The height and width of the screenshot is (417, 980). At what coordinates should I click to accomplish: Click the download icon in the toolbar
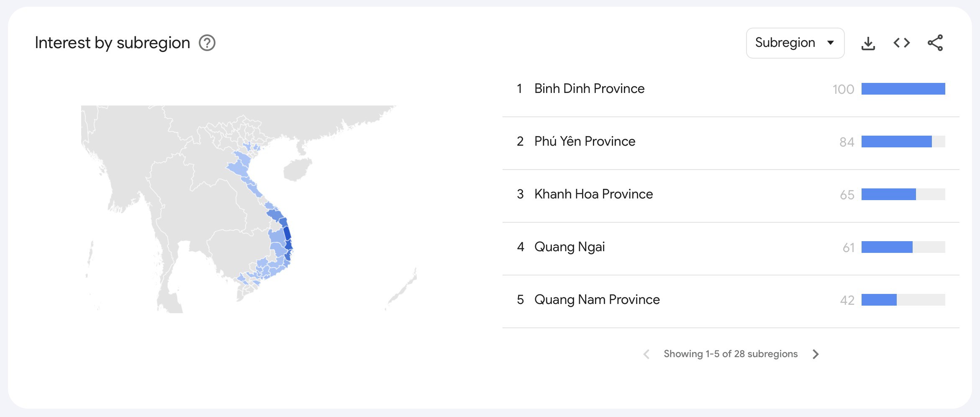click(x=868, y=43)
